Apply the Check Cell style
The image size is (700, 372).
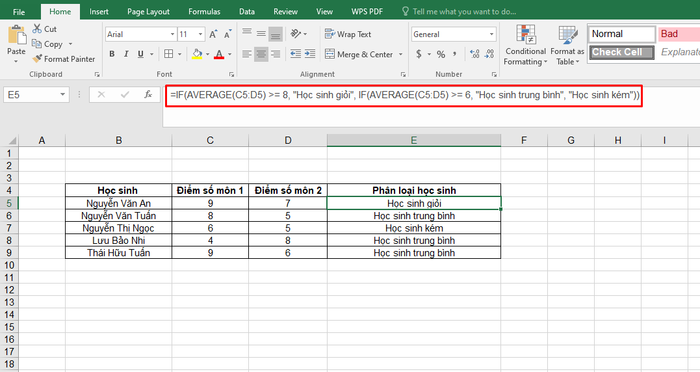pyautogui.click(x=622, y=52)
